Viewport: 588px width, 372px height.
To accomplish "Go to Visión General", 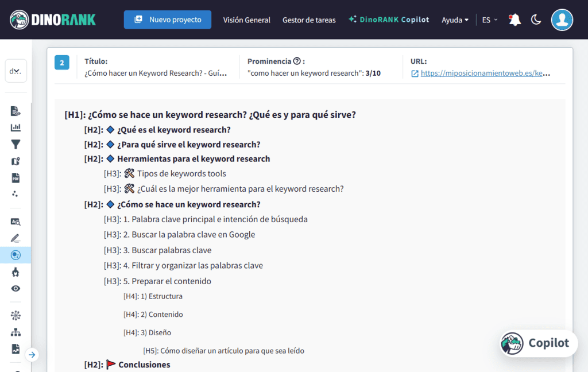I will (246, 20).
